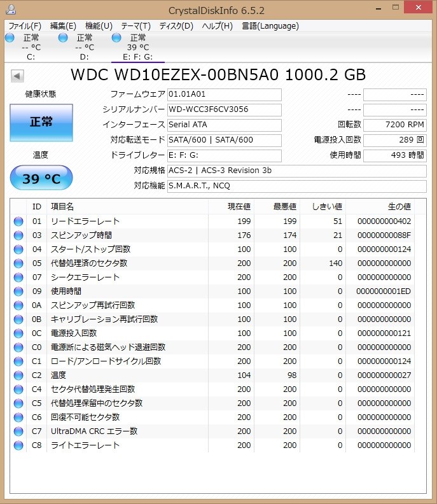Click status dot for 代替処理済のセクタ数 row
437x504 pixels.
coord(18,263)
